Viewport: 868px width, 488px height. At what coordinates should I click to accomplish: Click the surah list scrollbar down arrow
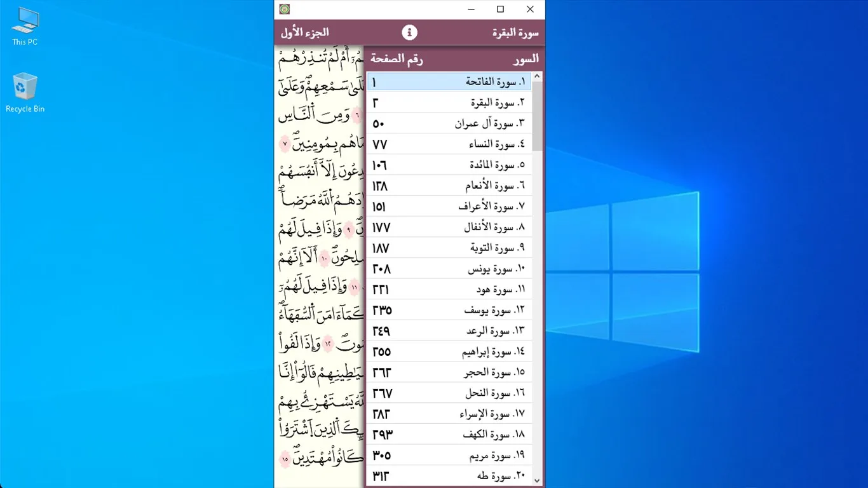(x=537, y=481)
